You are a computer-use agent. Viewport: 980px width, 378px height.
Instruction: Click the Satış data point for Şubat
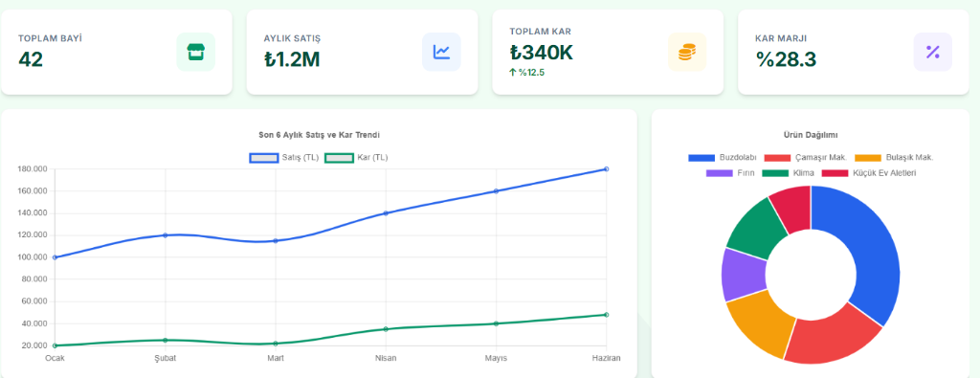165,235
